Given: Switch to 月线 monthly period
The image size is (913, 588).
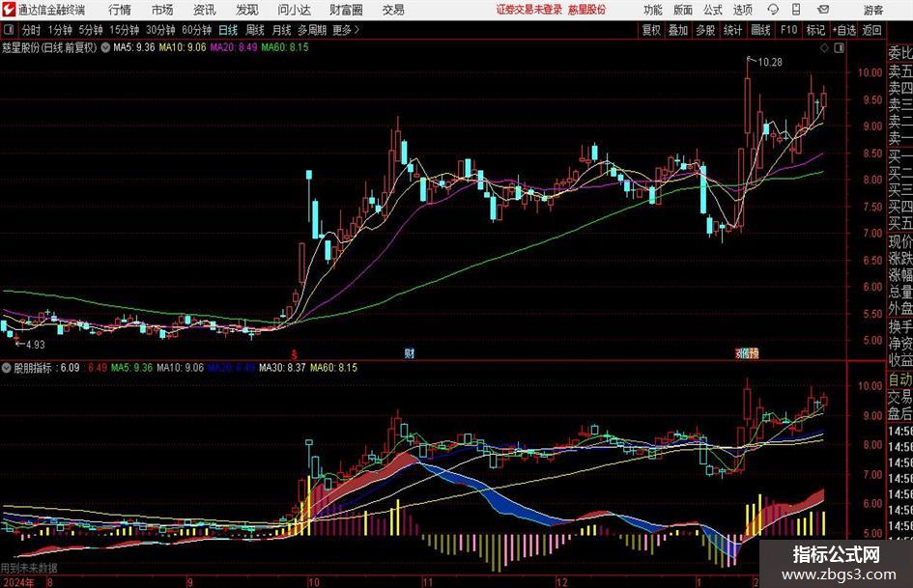Looking at the screenshot, I should click(281, 30).
